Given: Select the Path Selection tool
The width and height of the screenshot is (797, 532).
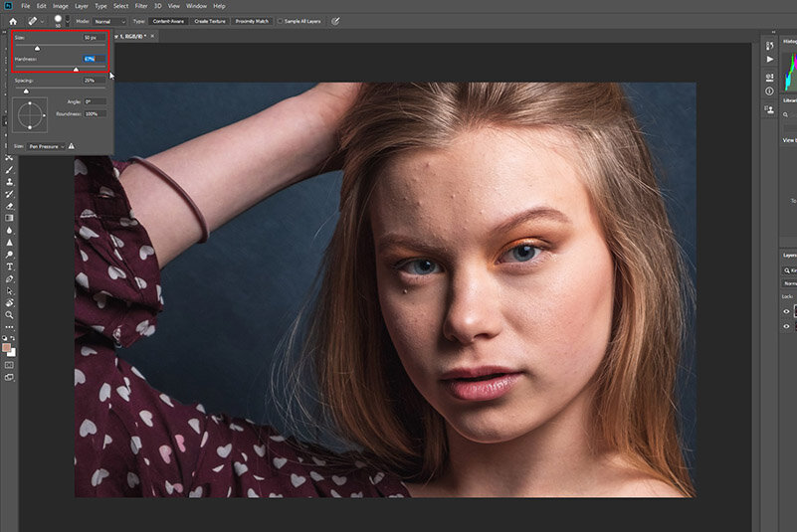Looking at the screenshot, I should (x=9, y=291).
